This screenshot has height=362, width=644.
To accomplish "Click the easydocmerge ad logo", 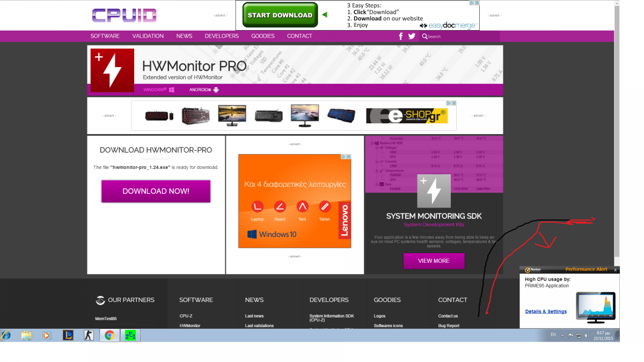I will (448, 25).
